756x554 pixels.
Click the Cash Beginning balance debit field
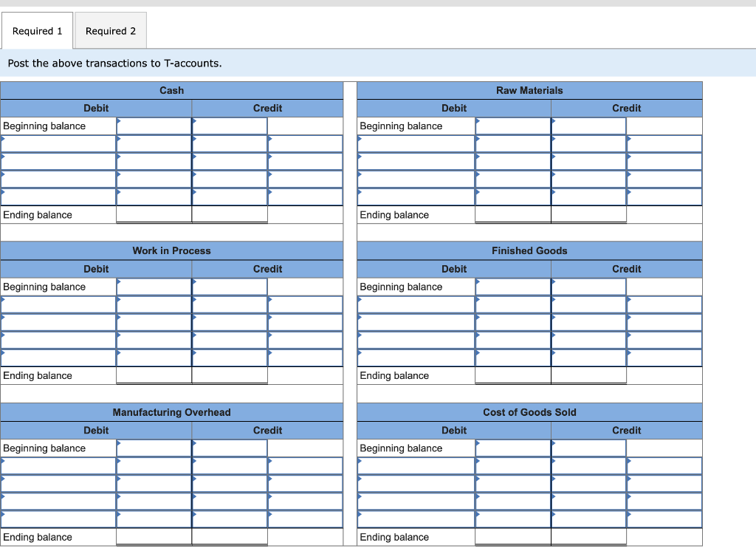tap(154, 126)
